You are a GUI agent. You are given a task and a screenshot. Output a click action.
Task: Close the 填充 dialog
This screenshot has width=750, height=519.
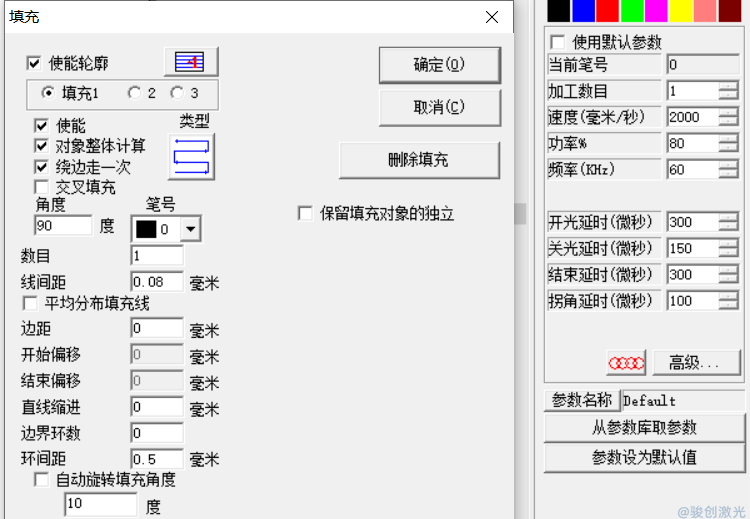pyautogui.click(x=492, y=17)
